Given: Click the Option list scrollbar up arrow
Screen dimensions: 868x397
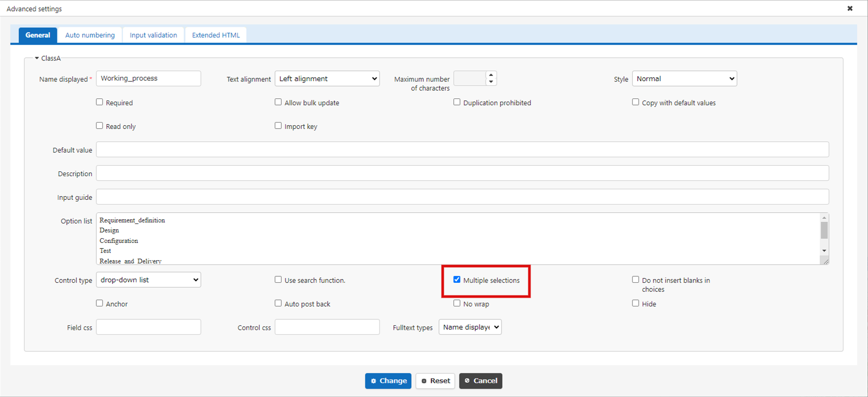Looking at the screenshot, I should [x=824, y=218].
